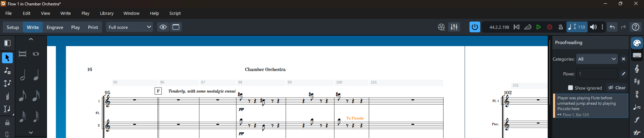Viewport: 644px width, 138px height.
Task: Show the Video window
Action: [x=441, y=27]
